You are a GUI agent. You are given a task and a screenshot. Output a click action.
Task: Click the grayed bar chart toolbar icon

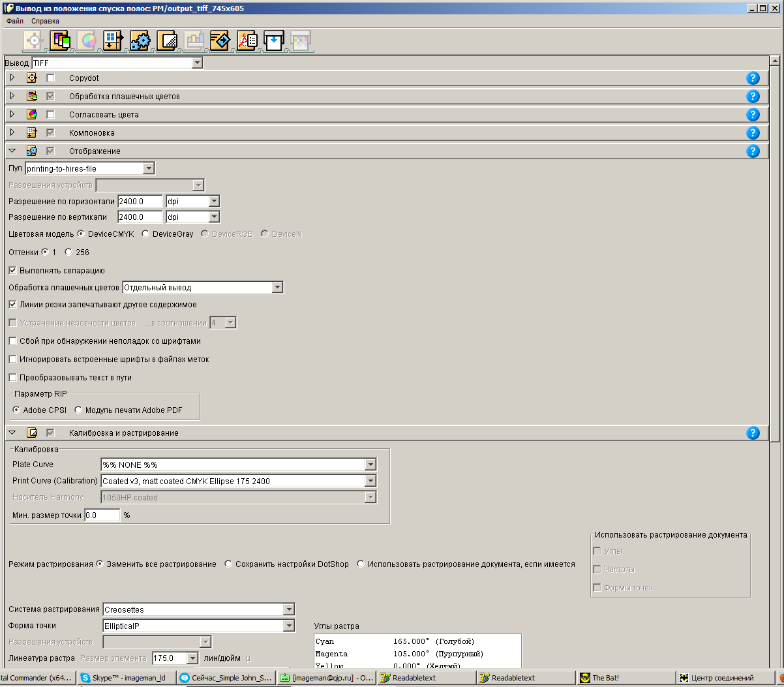(x=194, y=40)
